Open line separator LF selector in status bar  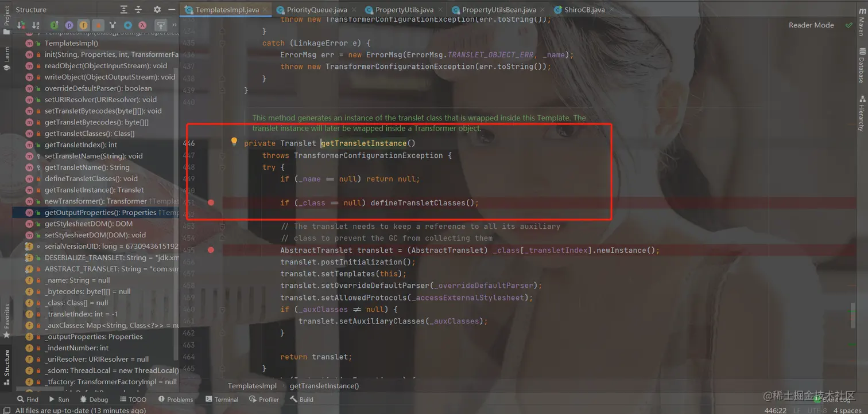pos(798,411)
